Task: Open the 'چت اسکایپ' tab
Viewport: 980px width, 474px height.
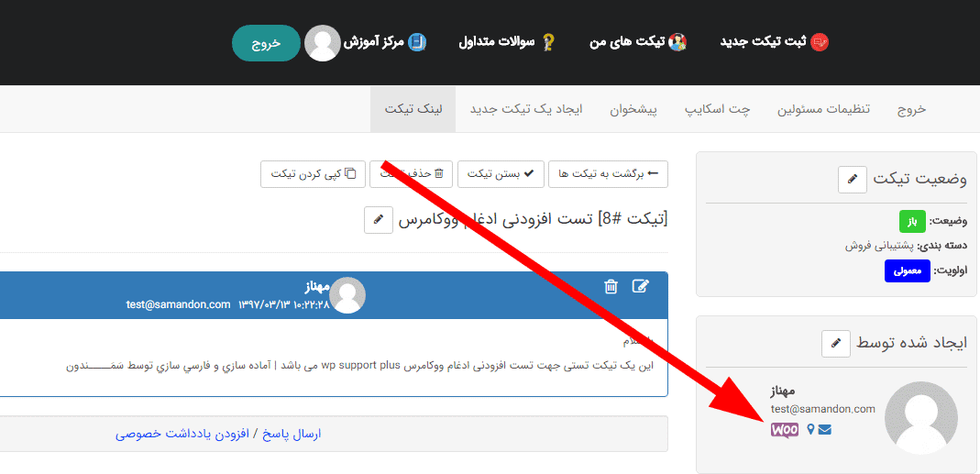Action: click(x=718, y=109)
